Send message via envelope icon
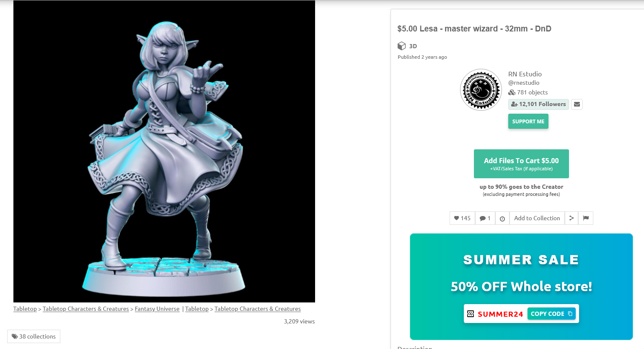This screenshot has width=644, height=349. (x=577, y=104)
